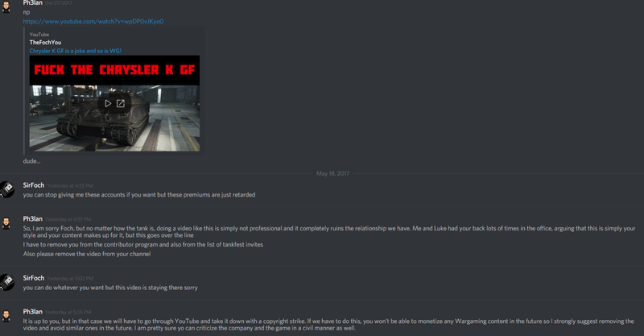Click SirFoch avatar beside premiums message
Screen dimensions: 644x336
click(7, 189)
